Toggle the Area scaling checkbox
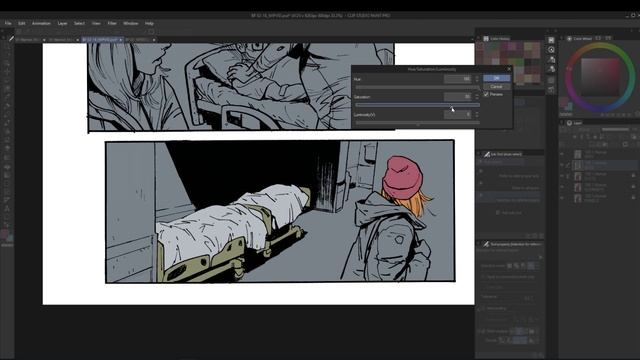This screenshot has height=360, width=640. (x=483, y=309)
